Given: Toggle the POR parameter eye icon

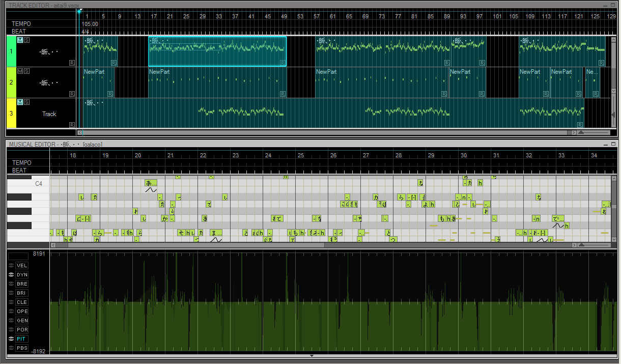Looking at the screenshot, I should [11, 329].
